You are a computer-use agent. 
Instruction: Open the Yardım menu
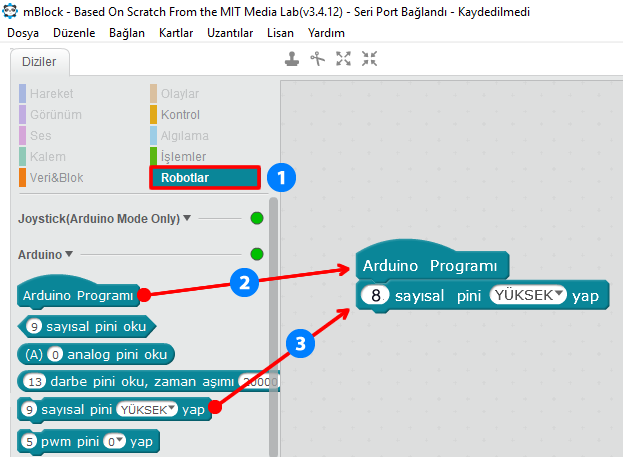[x=326, y=33]
